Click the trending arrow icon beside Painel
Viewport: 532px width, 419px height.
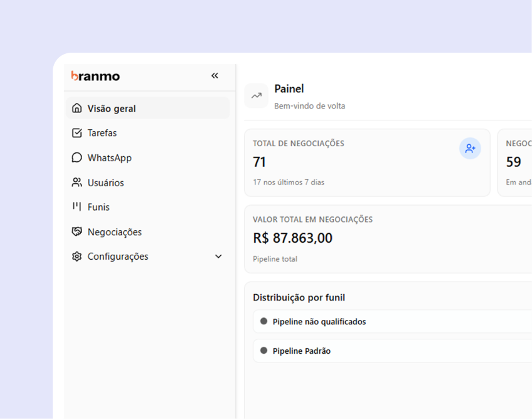point(257,96)
